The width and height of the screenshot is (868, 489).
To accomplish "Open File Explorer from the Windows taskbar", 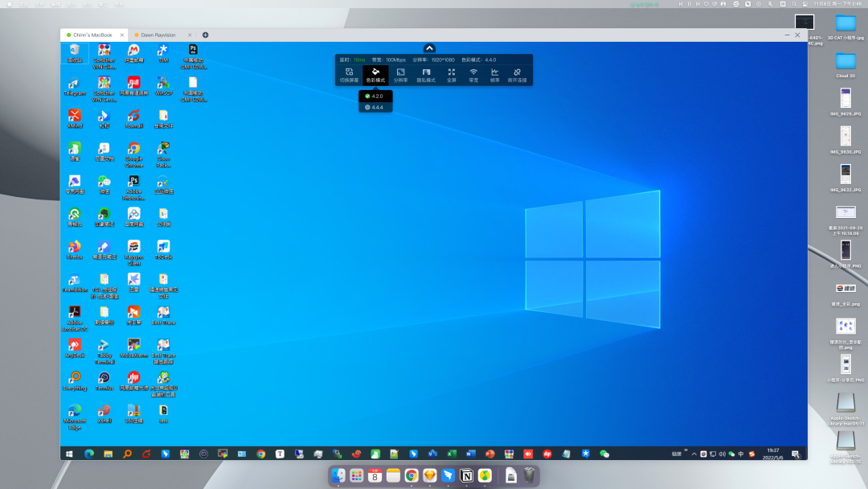I will click(108, 454).
